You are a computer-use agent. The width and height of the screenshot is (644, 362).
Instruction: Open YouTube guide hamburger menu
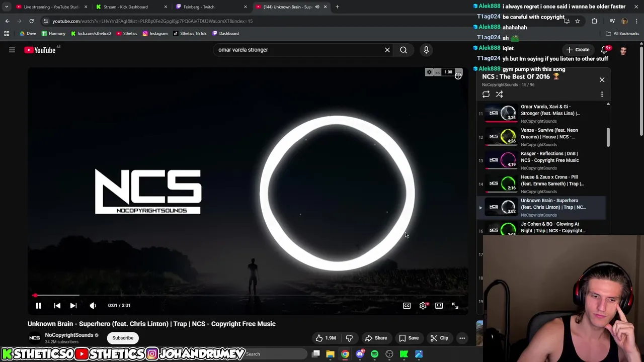click(12, 50)
